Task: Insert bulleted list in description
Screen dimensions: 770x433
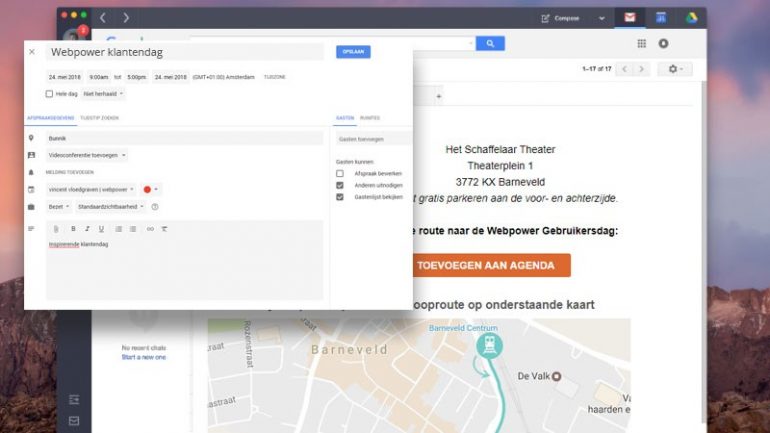Action: click(x=133, y=229)
